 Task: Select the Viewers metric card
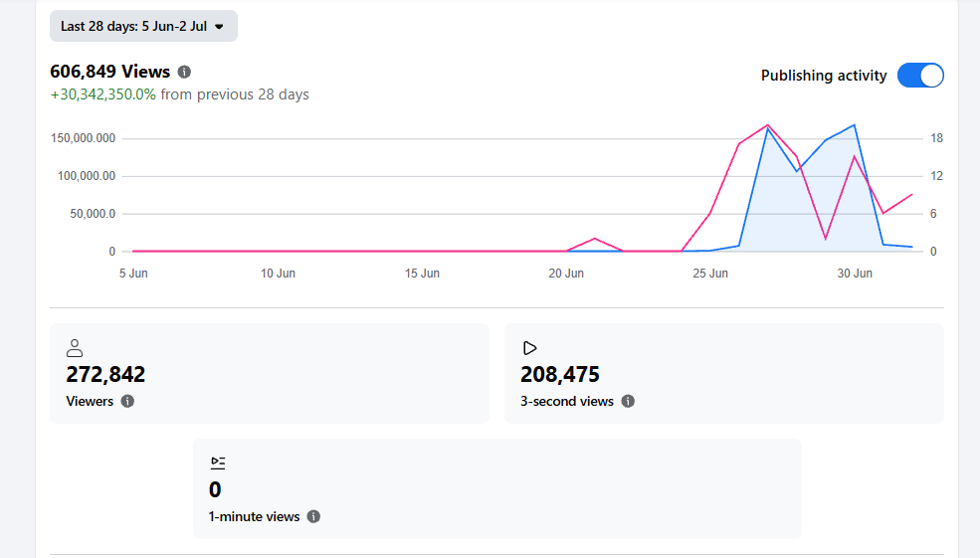pos(270,374)
